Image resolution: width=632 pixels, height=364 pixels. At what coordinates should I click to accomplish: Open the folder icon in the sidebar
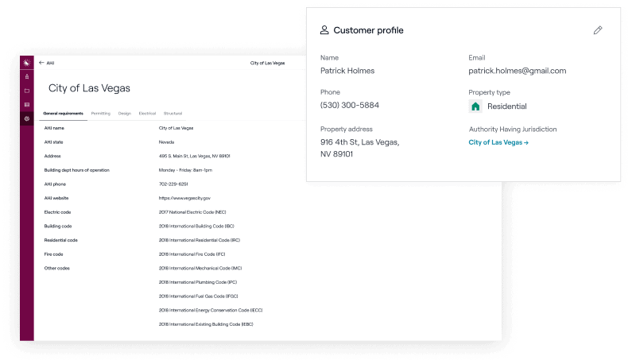click(27, 91)
